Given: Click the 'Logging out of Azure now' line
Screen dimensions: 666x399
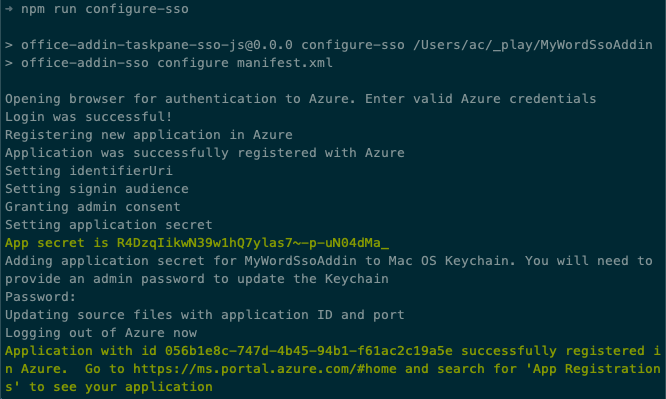Looking at the screenshot, I should pos(101,333).
